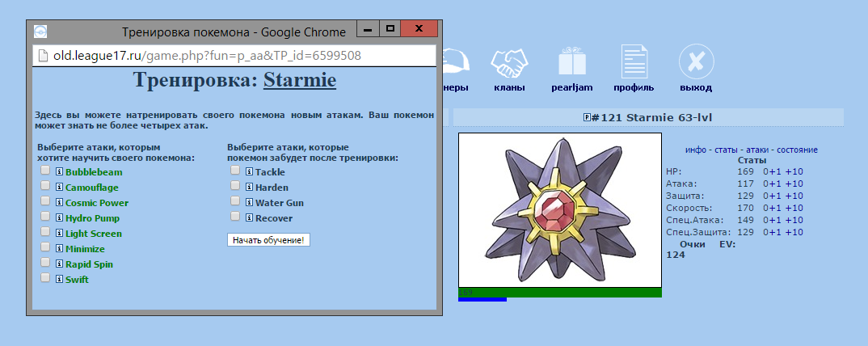
Task: Click +10 next to HP stat
Action: click(x=794, y=171)
